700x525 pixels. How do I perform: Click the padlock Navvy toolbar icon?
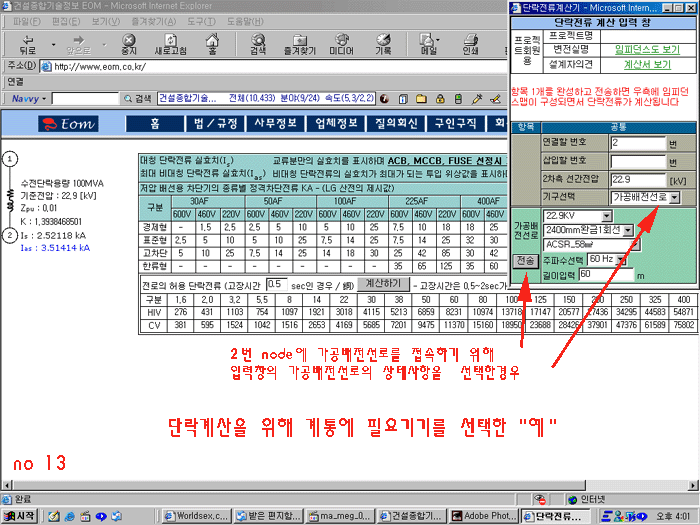pos(440,99)
